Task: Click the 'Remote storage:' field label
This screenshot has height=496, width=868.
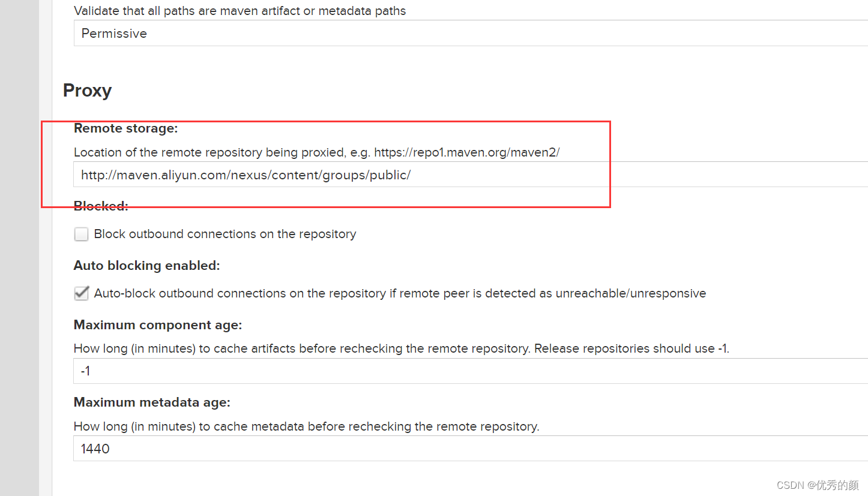Action: 126,128
